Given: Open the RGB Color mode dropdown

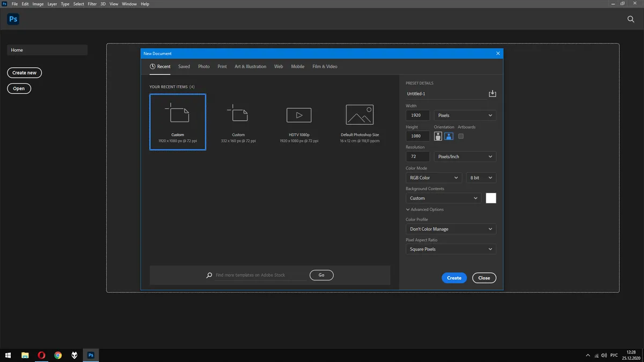Looking at the screenshot, I should pos(434,178).
